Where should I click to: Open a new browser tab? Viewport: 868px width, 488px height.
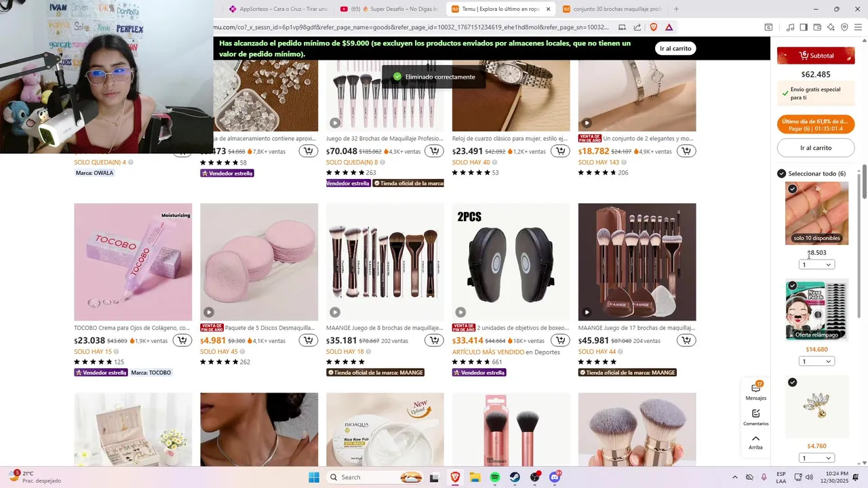676,9
